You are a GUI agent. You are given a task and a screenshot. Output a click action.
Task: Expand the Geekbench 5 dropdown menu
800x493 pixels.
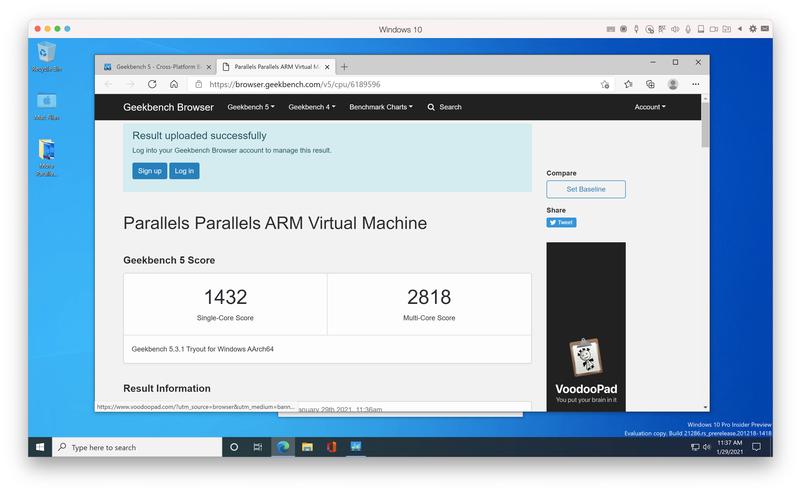[x=251, y=107]
